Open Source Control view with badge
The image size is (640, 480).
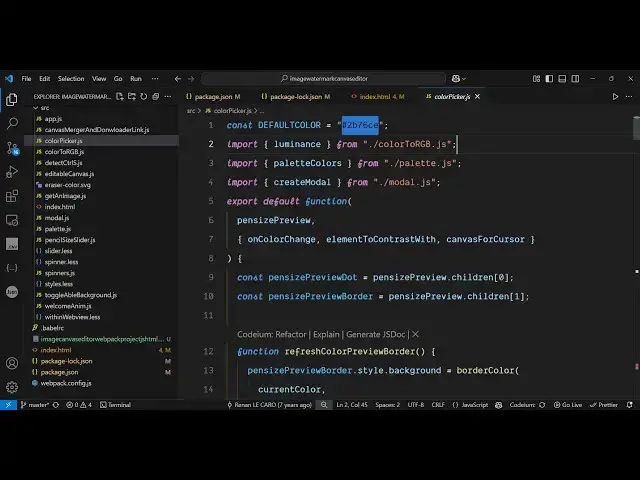coord(12,148)
